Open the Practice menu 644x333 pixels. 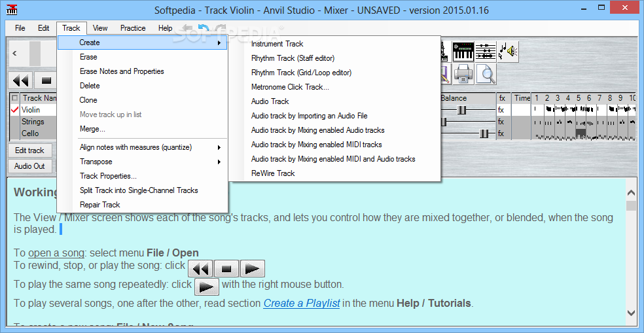coord(133,28)
